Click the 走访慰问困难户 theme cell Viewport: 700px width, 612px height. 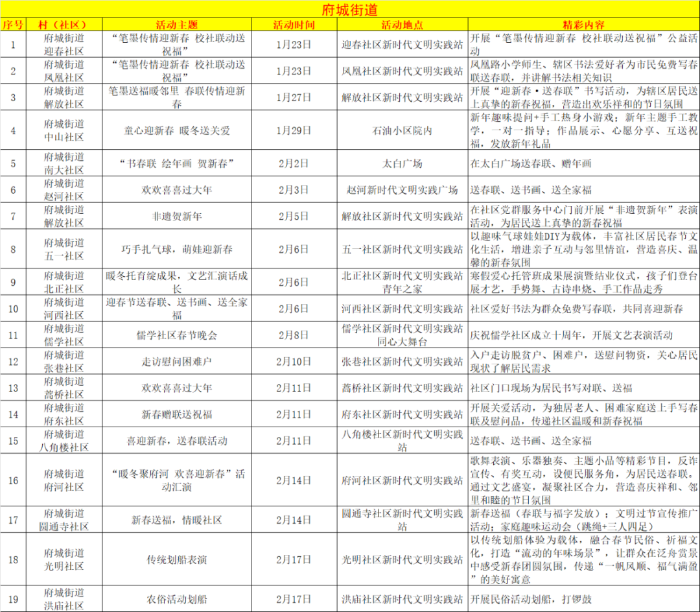point(176,360)
